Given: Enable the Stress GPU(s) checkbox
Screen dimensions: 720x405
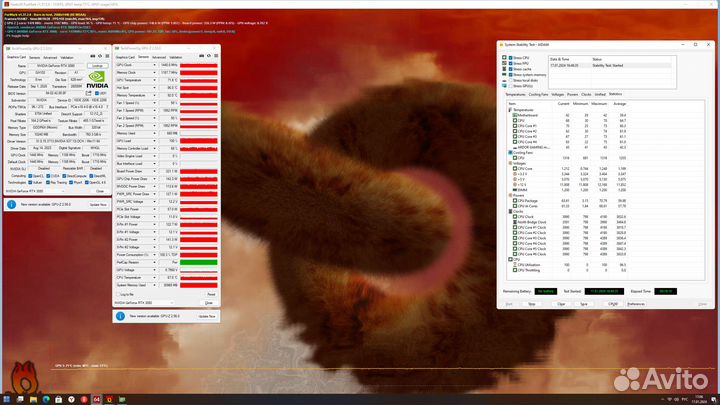Looking at the screenshot, I should coord(511,86).
